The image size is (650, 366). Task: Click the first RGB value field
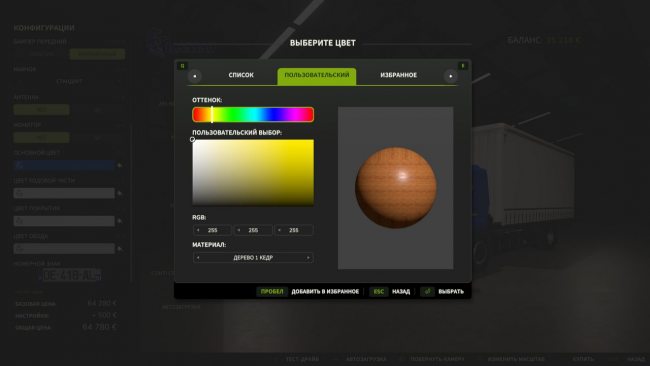(212, 230)
